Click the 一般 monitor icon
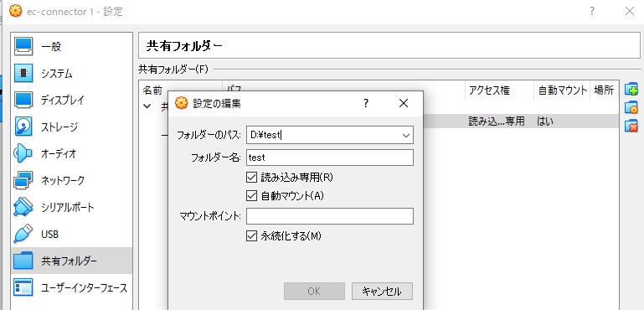This screenshot has width=644, height=310. [23, 46]
